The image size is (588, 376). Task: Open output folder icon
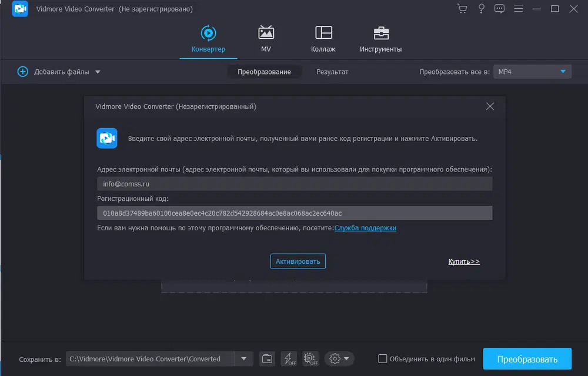(267, 359)
